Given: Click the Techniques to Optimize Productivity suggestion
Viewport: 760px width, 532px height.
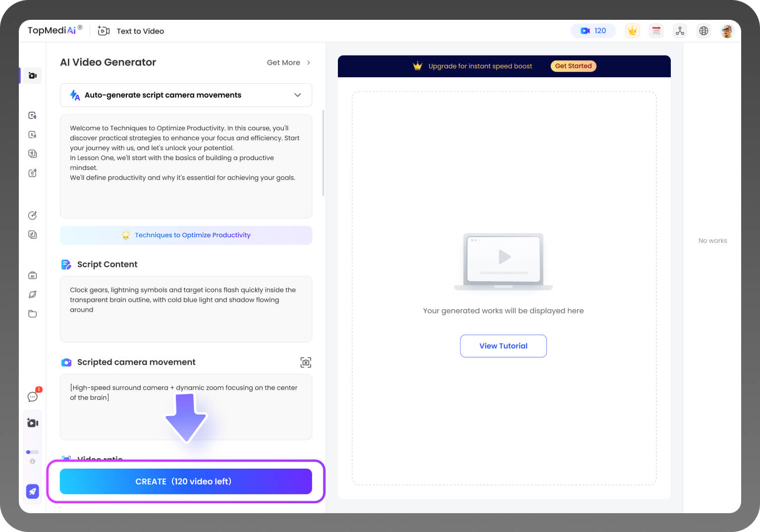Looking at the screenshot, I should [186, 235].
